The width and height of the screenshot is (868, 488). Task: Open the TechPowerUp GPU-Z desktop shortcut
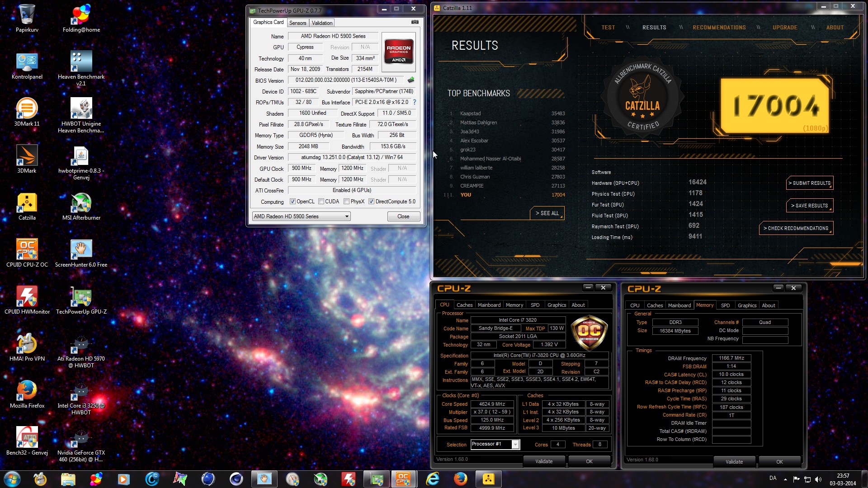click(x=81, y=300)
